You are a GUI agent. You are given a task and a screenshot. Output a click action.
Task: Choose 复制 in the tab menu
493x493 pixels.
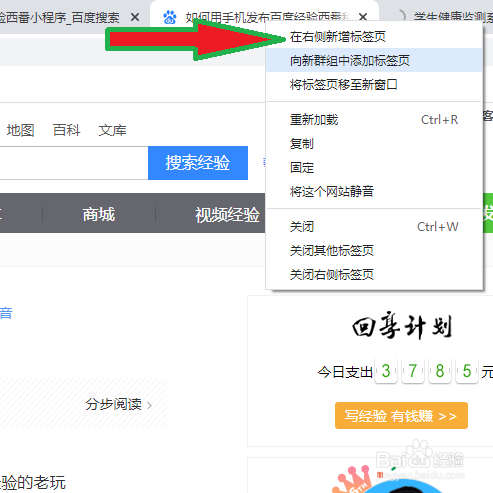click(374, 144)
